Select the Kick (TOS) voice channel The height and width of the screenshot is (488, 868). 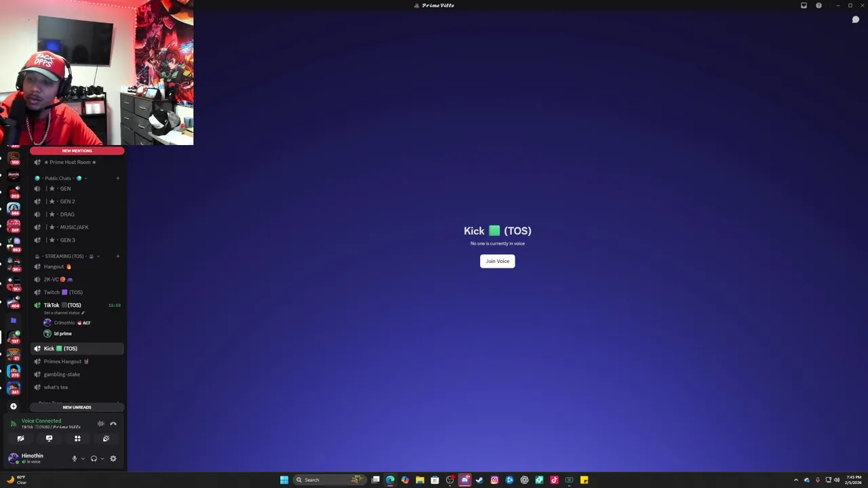point(77,348)
